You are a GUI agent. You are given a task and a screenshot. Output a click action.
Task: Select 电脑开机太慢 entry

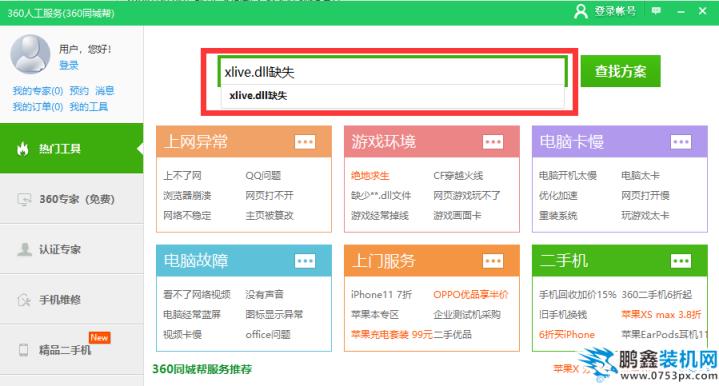tap(568, 176)
